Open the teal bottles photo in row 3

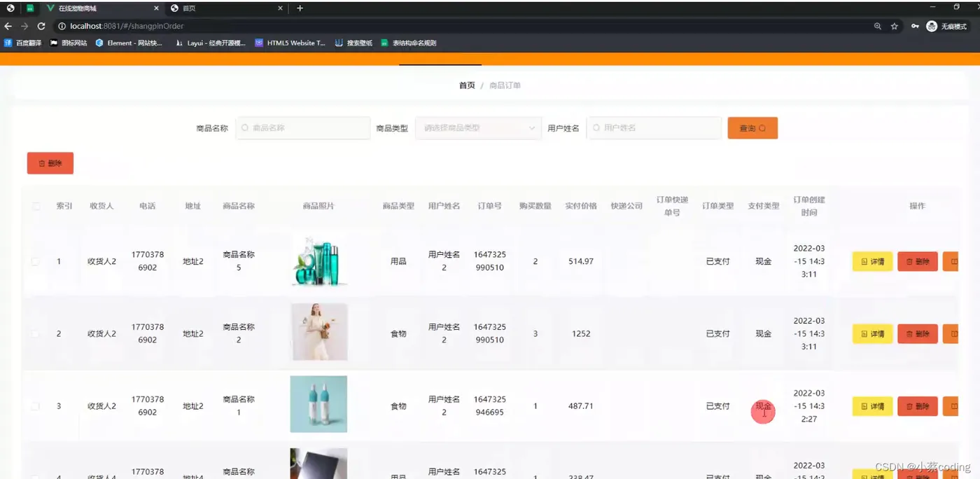(318, 404)
